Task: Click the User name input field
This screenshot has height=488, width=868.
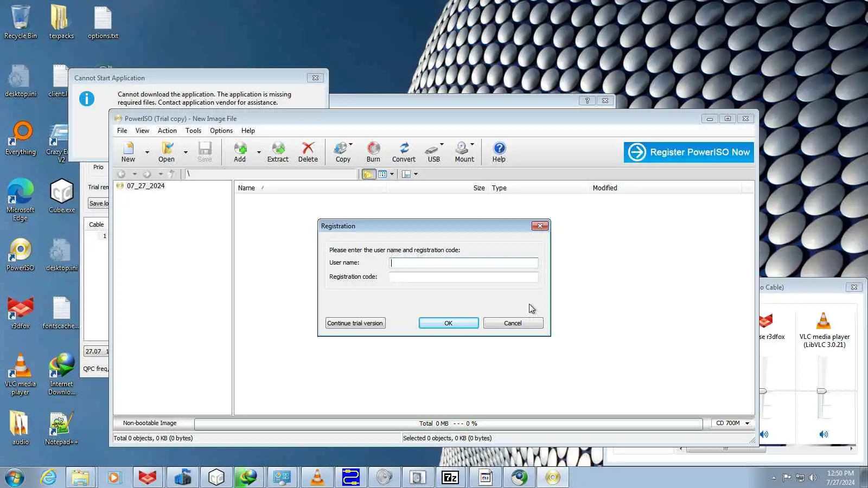Action: click(x=464, y=263)
